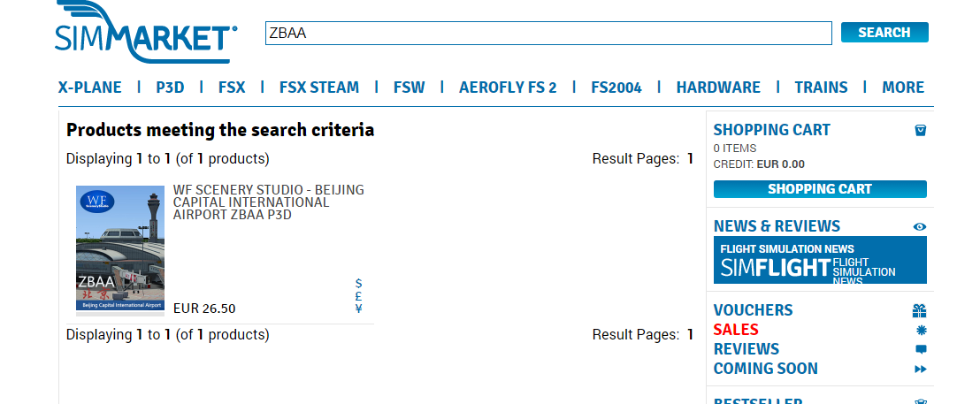Click the shopping cart bag icon
980x404 pixels.
pyautogui.click(x=920, y=130)
